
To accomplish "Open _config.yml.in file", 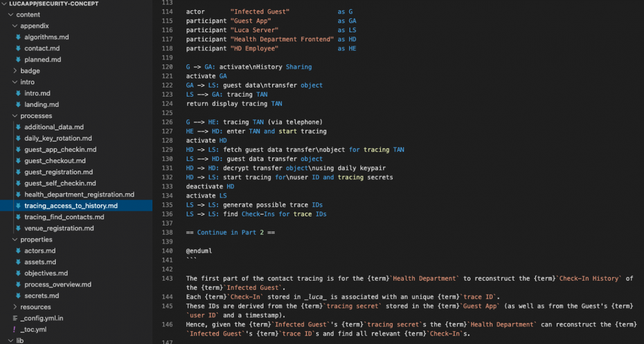I will click(x=43, y=318).
